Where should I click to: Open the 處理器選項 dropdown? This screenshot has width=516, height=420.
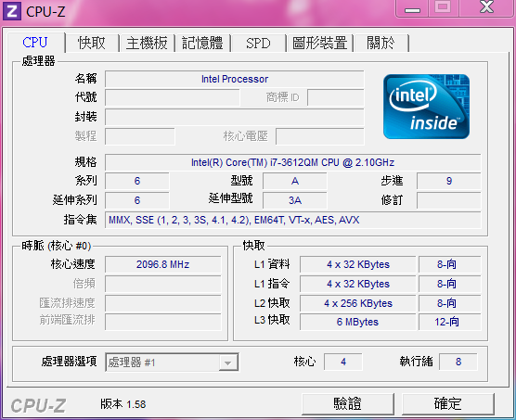coord(172,363)
